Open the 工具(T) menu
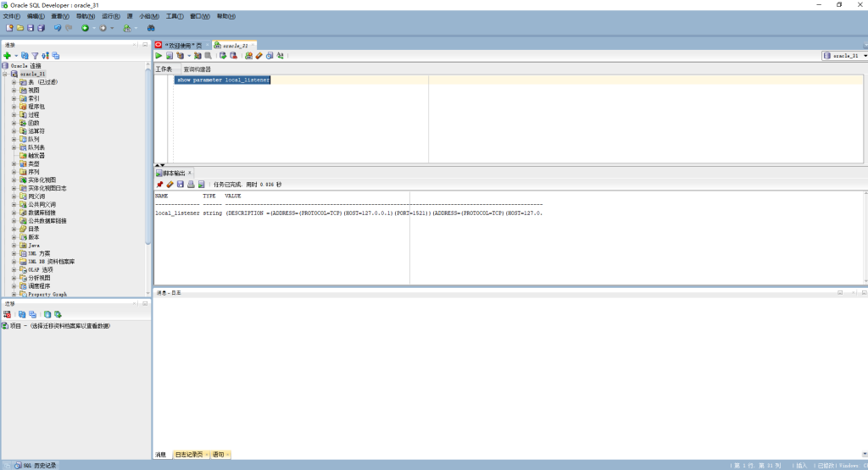The image size is (868, 470). pyautogui.click(x=175, y=16)
